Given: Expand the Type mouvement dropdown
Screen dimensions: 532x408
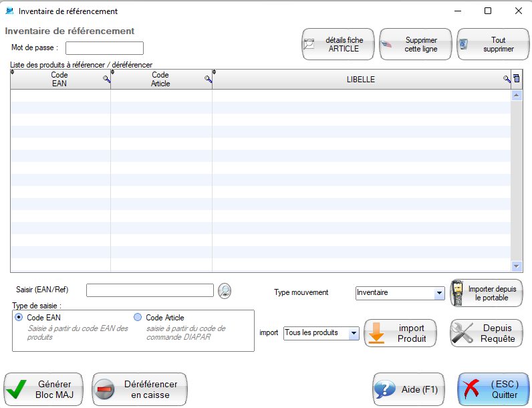Looking at the screenshot, I should 439,293.
